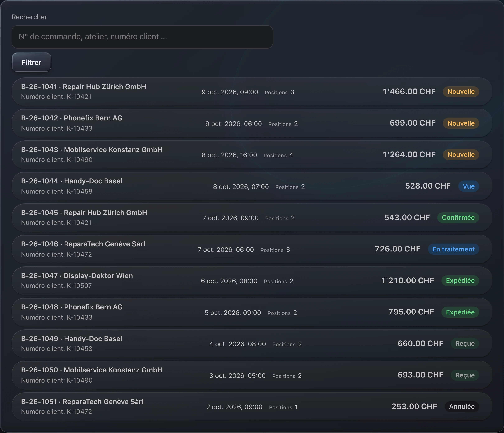Click Reçue badge on order B-26-1050
This screenshot has height=433, width=504.
coord(465,375)
